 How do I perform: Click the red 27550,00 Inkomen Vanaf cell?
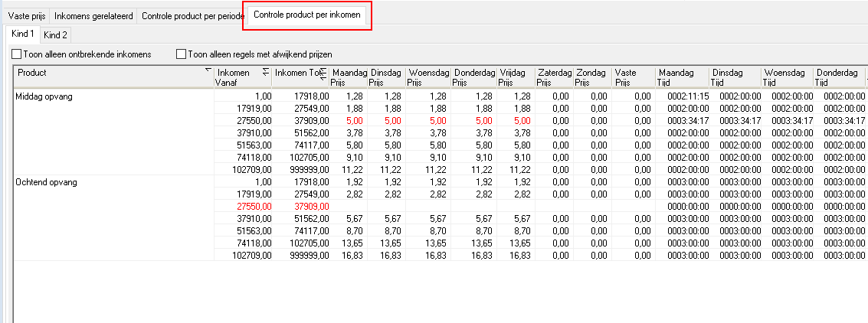[x=254, y=207]
